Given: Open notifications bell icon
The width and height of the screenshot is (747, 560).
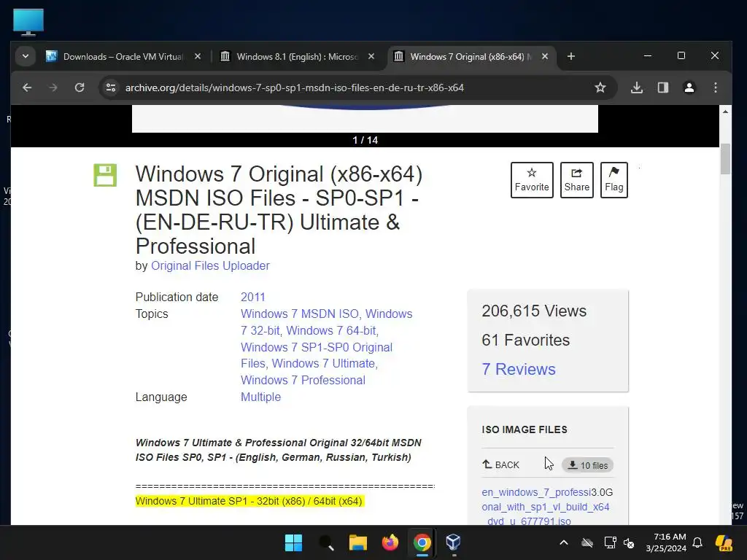Looking at the screenshot, I should 697,542.
